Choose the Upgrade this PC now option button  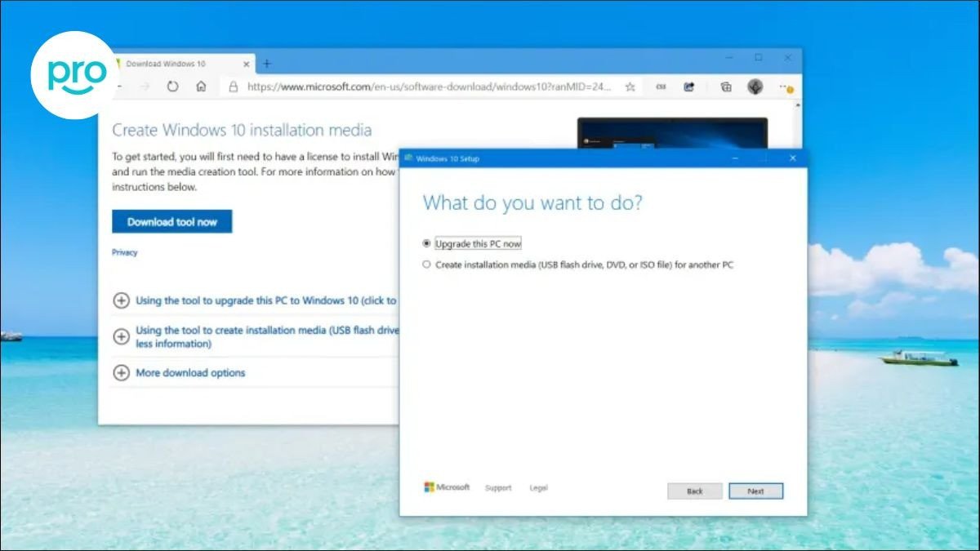click(x=425, y=242)
